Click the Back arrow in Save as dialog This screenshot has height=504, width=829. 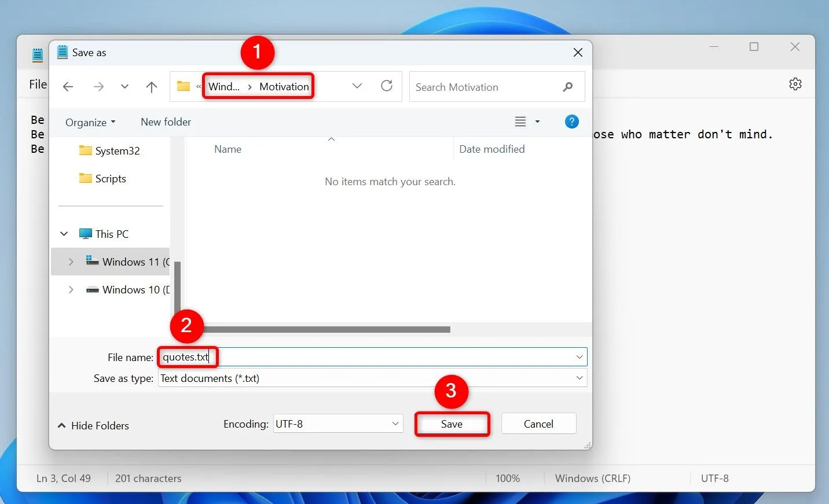tap(68, 87)
